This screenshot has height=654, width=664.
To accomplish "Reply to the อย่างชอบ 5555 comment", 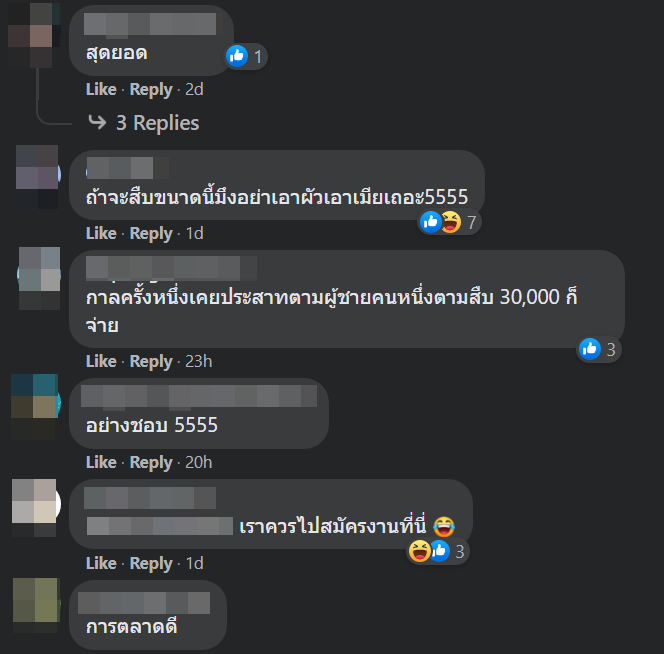I will [151, 462].
